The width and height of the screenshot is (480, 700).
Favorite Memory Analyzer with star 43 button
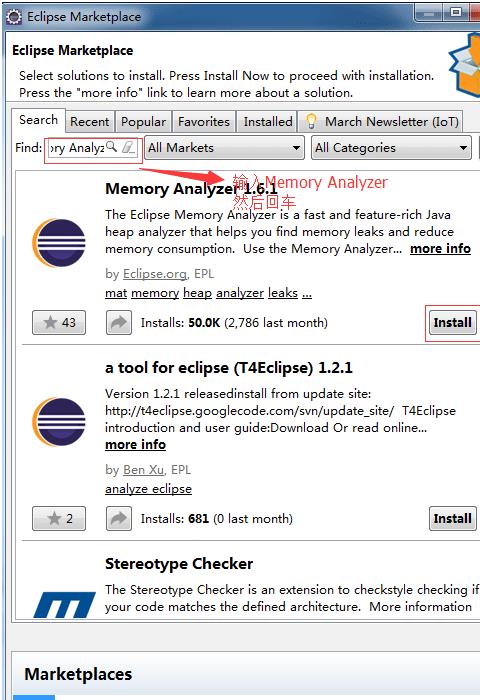[59, 322]
